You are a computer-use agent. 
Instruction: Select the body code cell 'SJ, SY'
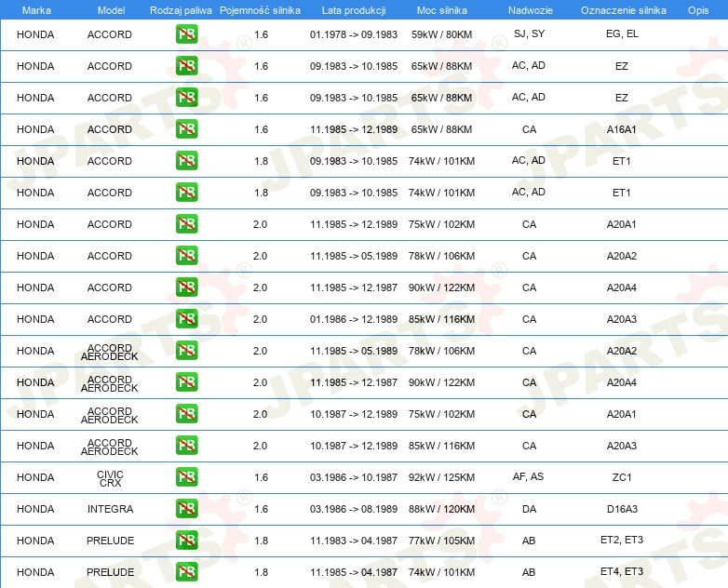[x=530, y=33]
